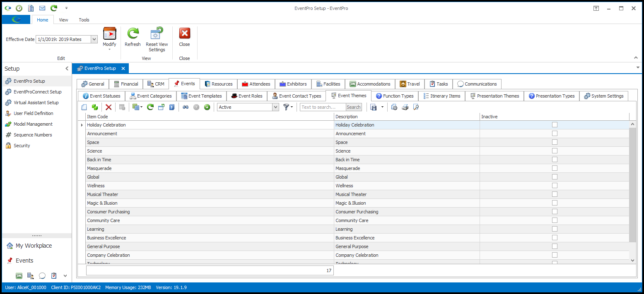644x294 pixels.
Task: Open the Accommodations bed icon in navigation footer
Action: pos(19,276)
